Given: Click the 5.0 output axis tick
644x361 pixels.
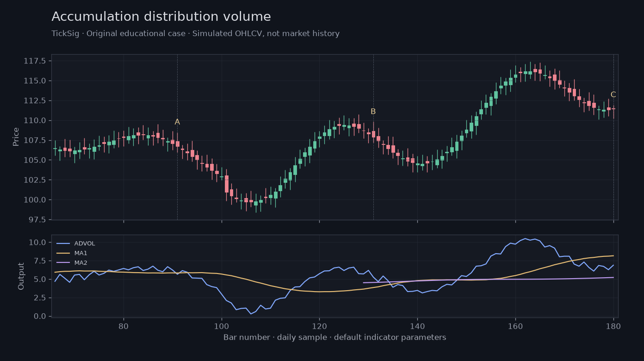Looking at the screenshot, I should [x=40, y=280].
